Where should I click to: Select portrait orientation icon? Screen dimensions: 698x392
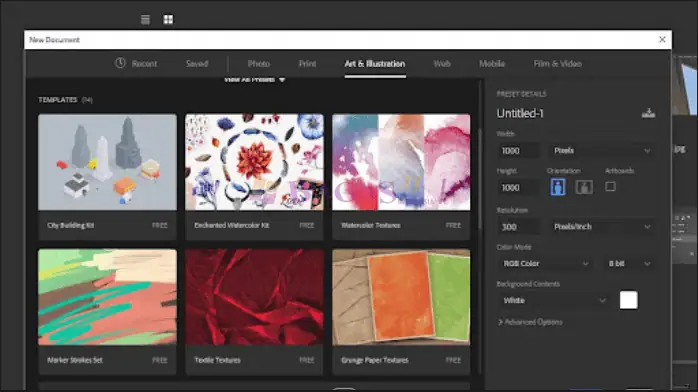[x=558, y=187]
